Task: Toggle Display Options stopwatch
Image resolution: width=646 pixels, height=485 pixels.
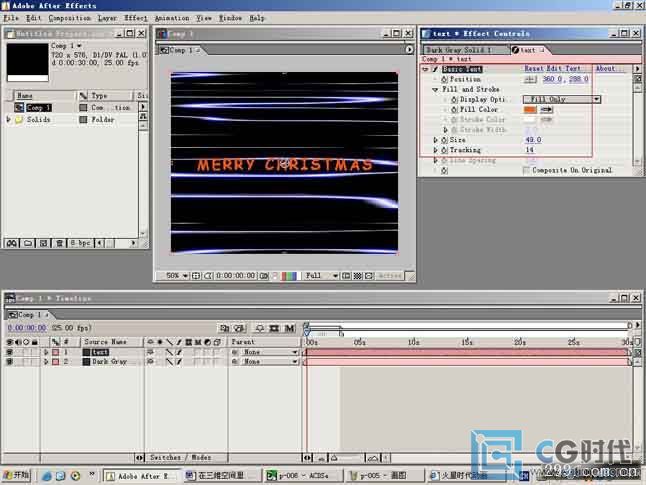Action: tap(454, 99)
